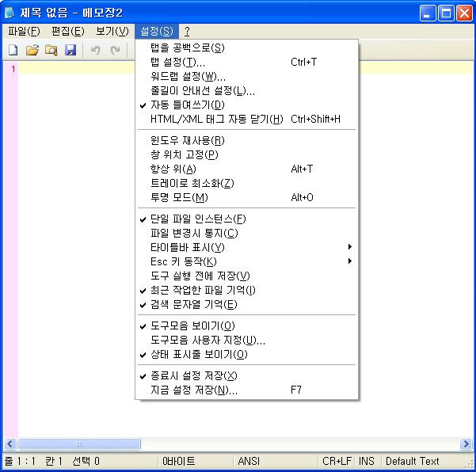This screenshot has height=472, width=476.
Task: Open the 편집(E) menu
Action: pyautogui.click(x=68, y=31)
